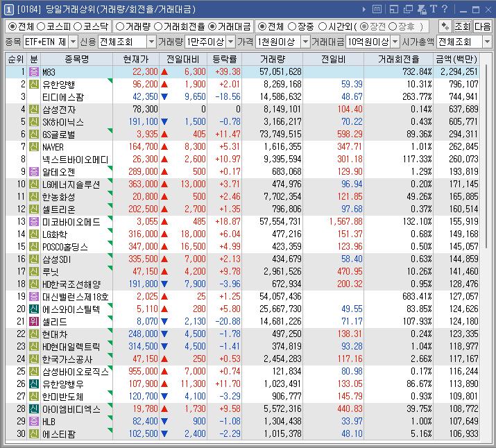Image resolution: width=496 pixels, height=448 pixels.
Task: Open the 종목 ETF+ETN dropdown
Action: (x=73, y=42)
